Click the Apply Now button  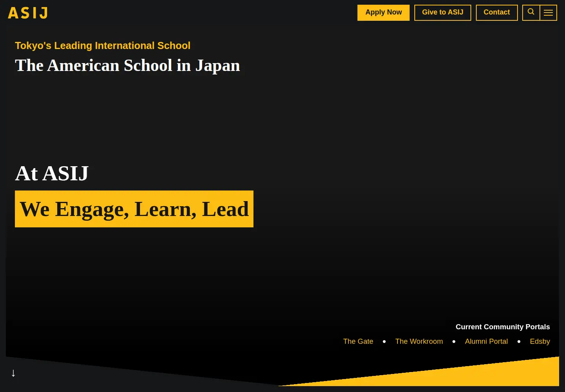[x=383, y=13]
